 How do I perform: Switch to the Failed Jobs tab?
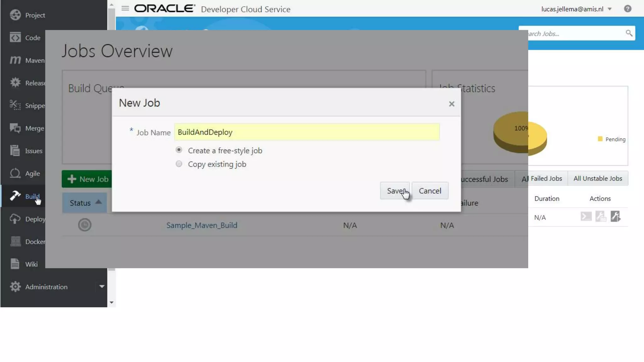546,178
